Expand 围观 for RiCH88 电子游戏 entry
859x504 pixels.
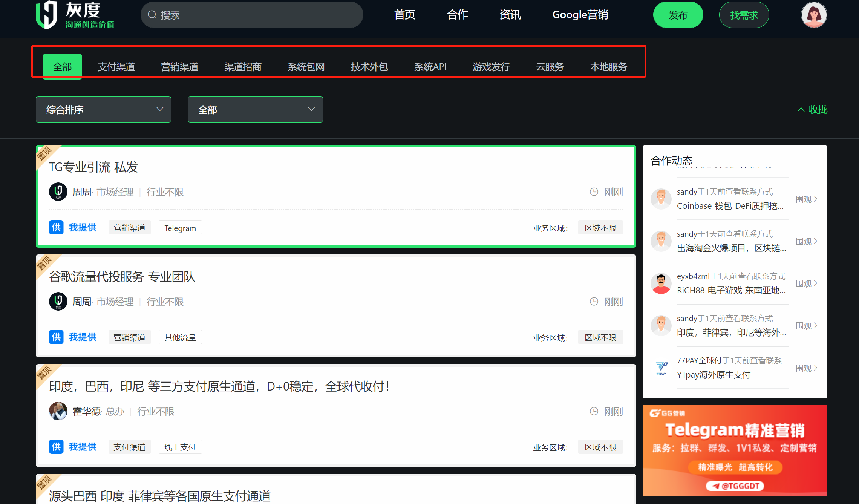(x=807, y=283)
